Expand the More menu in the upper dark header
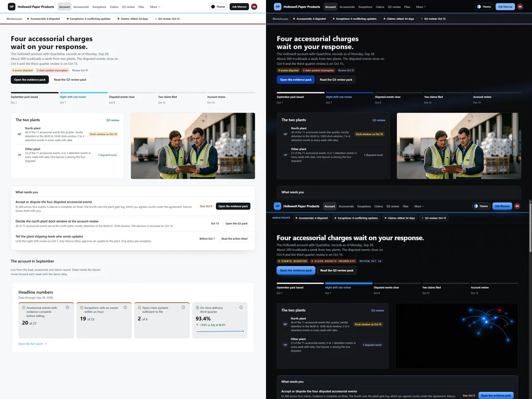Image resolution: width=532 pixels, height=399 pixels. pos(421,7)
